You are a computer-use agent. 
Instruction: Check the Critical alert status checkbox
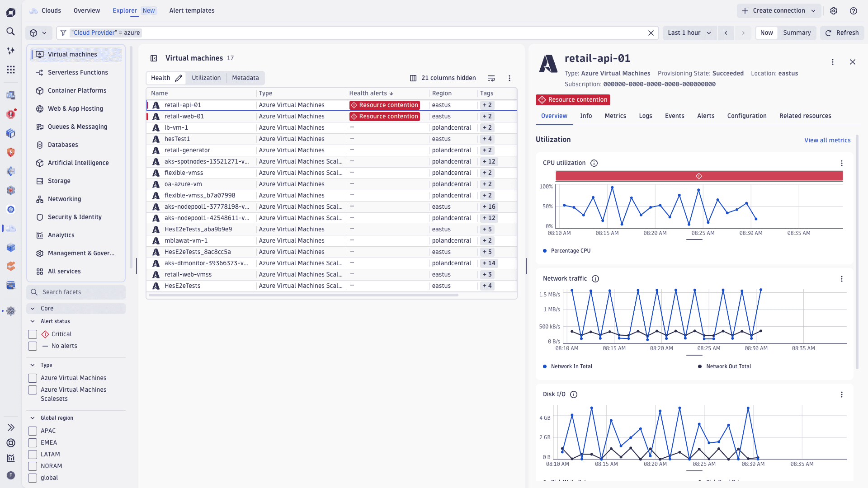pyautogui.click(x=32, y=334)
